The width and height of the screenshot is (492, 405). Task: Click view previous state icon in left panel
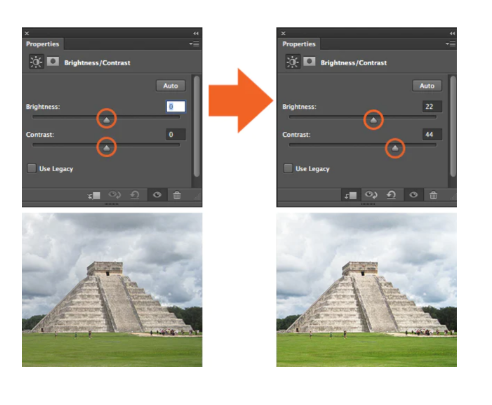coord(115,195)
